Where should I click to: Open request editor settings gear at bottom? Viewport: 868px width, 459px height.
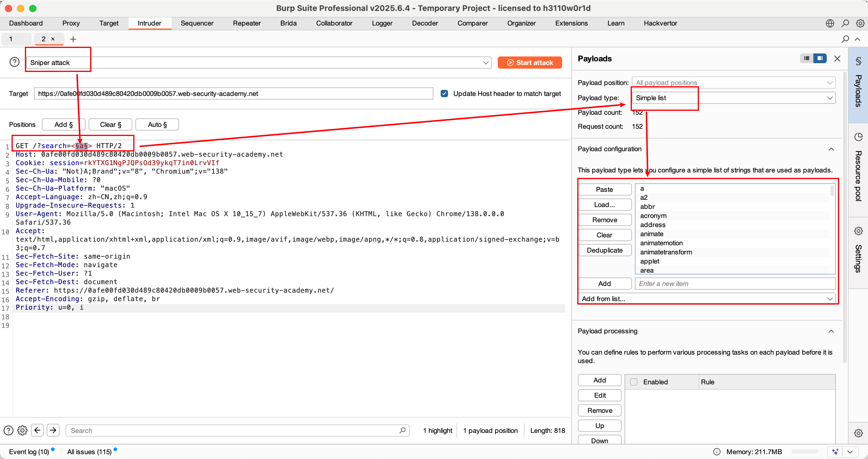pos(22,430)
